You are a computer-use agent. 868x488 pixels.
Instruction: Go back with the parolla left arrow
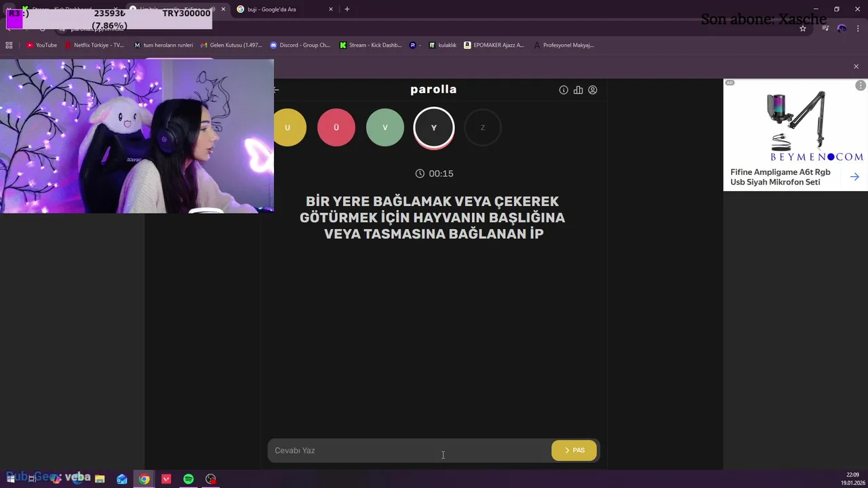(x=277, y=89)
